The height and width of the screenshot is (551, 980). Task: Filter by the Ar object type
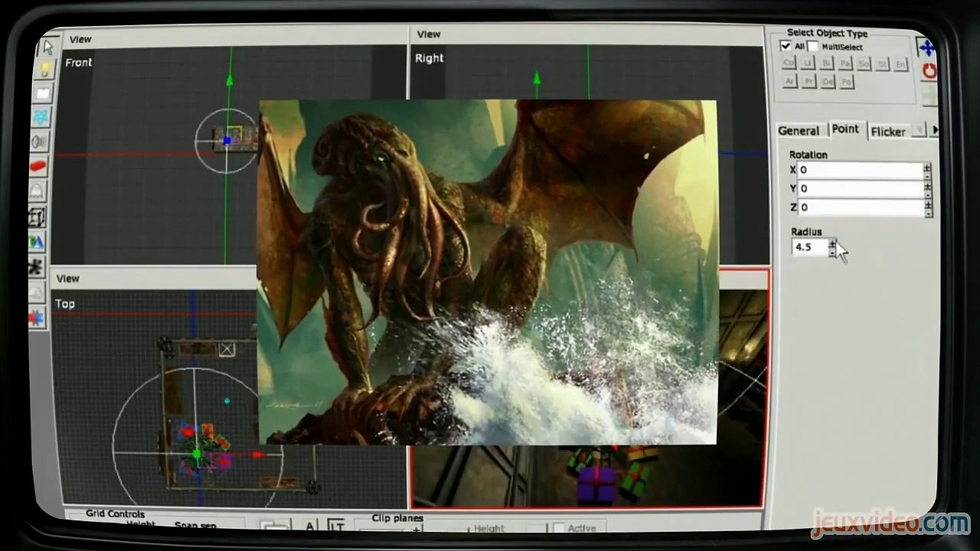tap(789, 81)
